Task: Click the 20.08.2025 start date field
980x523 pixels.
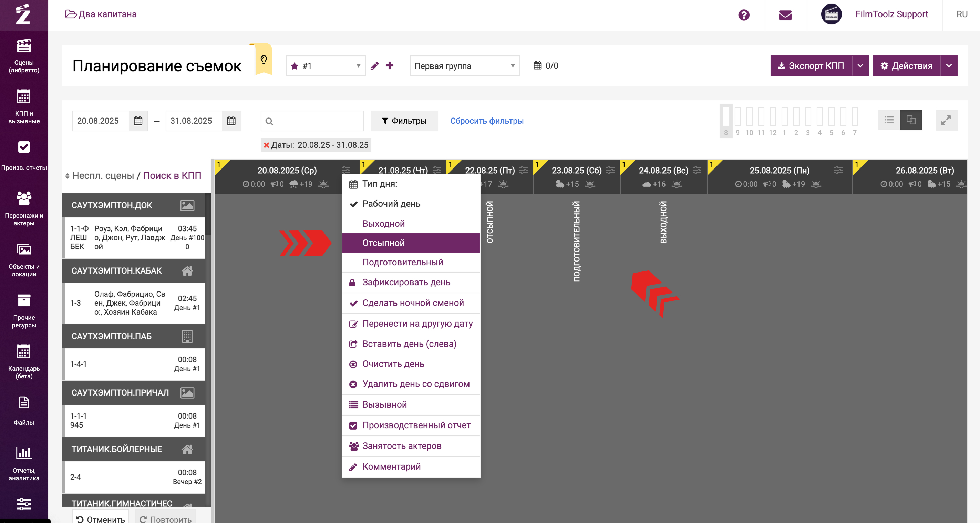Action: coord(101,121)
